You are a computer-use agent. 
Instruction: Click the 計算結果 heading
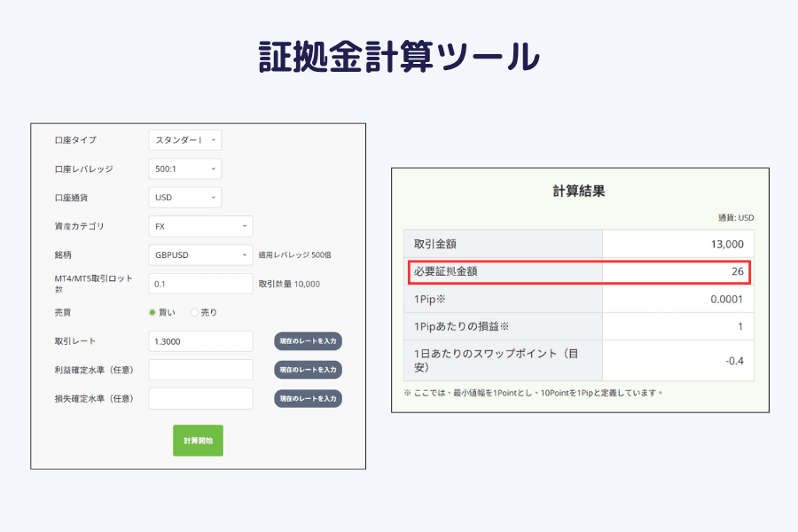pos(579,192)
